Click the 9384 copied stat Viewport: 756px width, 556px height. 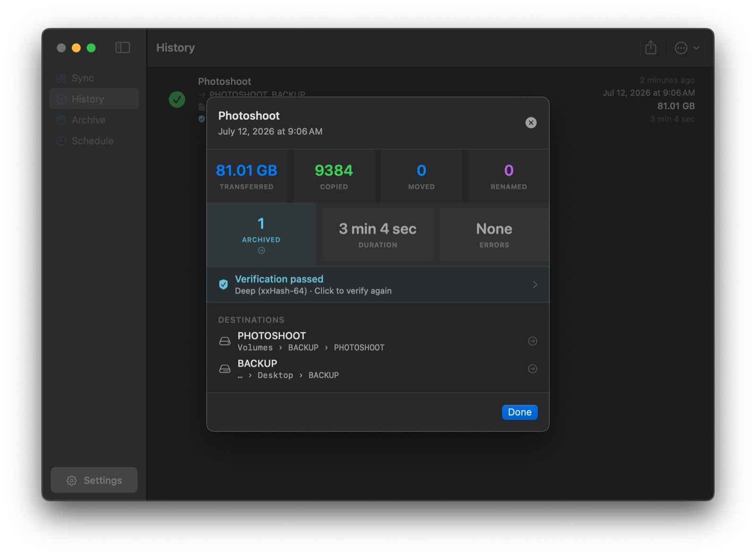coord(334,176)
